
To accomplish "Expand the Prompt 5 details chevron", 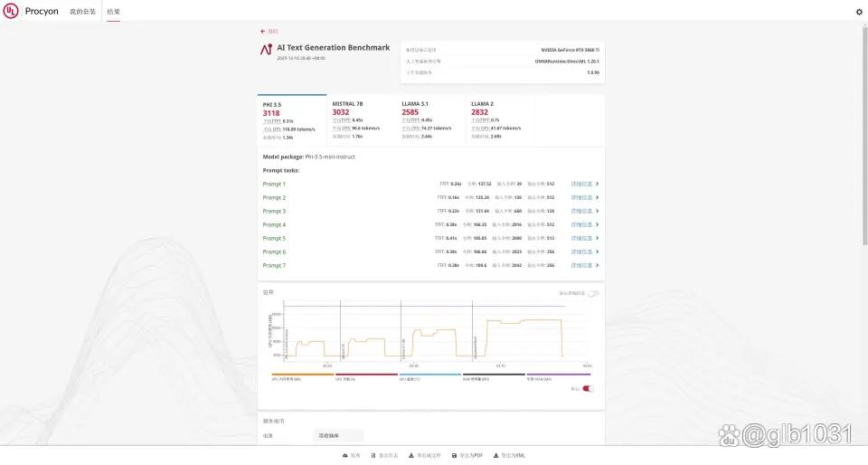I will click(597, 238).
